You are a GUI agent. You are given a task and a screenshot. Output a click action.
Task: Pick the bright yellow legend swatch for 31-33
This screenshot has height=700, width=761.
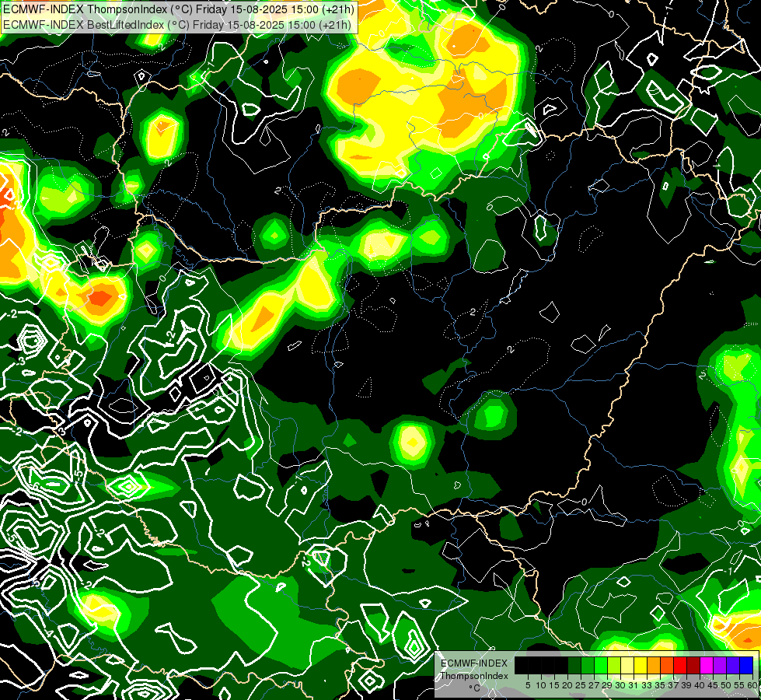[641, 665]
